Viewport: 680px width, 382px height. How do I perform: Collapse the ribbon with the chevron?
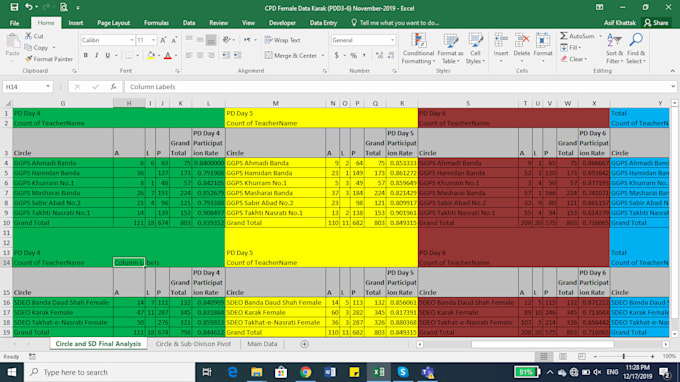[673, 71]
